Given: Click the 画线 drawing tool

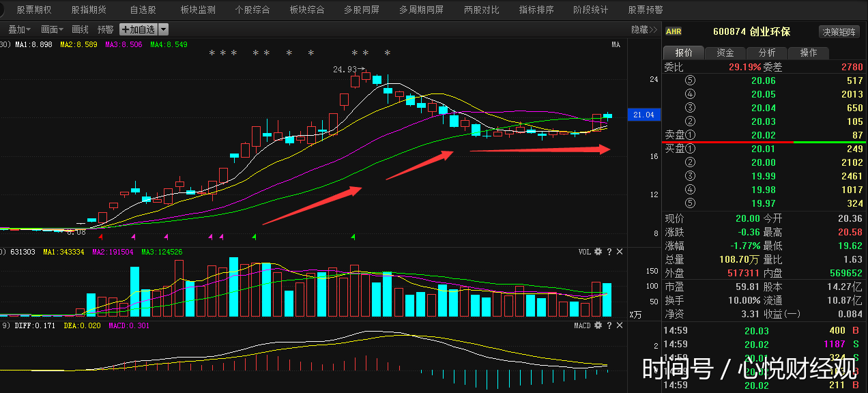Looking at the screenshot, I should [81, 29].
